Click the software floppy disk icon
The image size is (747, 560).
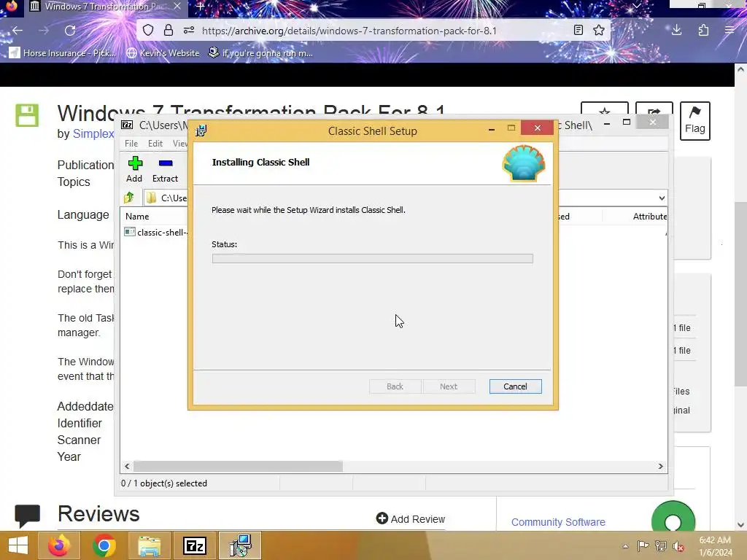[x=27, y=115]
